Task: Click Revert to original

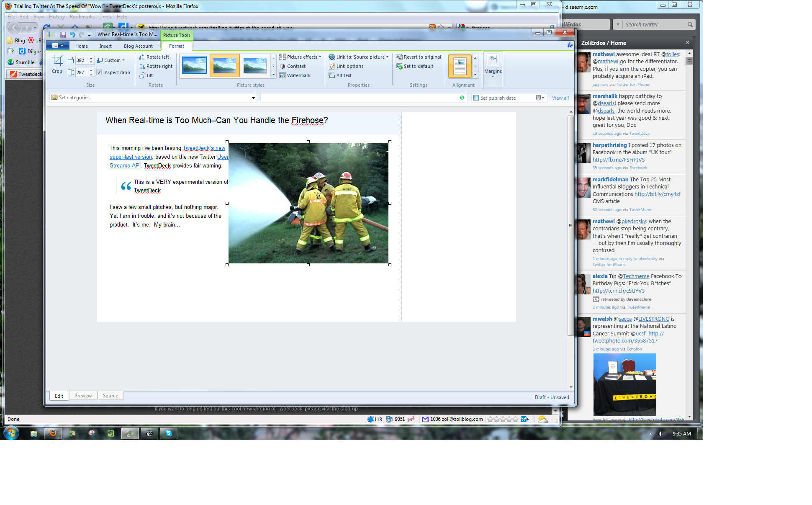Action: [x=419, y=57]
